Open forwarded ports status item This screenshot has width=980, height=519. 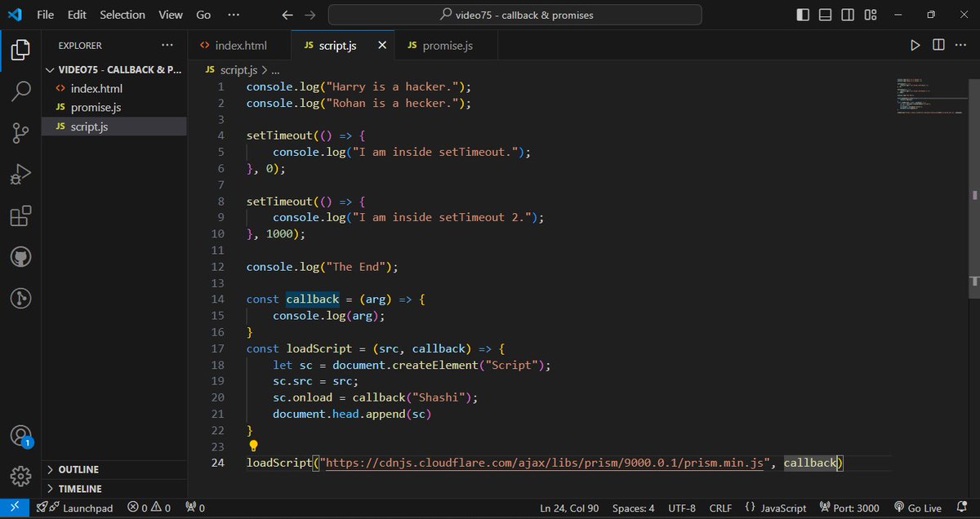(x=196, y=508)
